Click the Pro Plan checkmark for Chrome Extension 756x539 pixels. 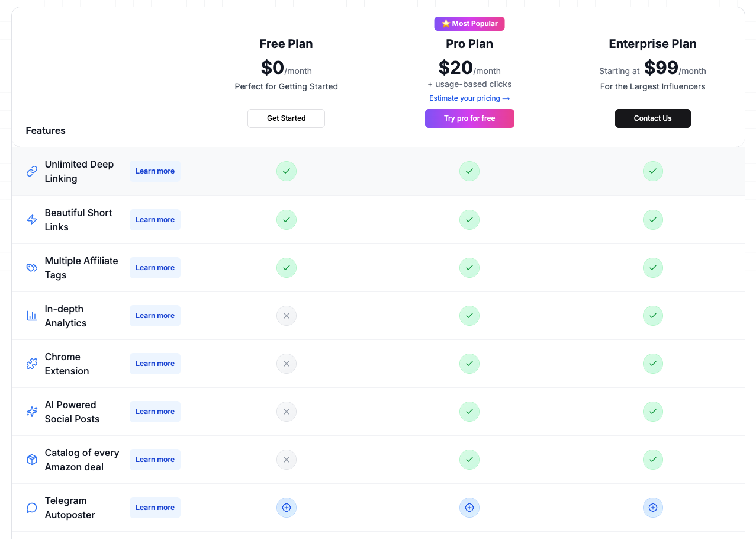(x=469, y=364)
